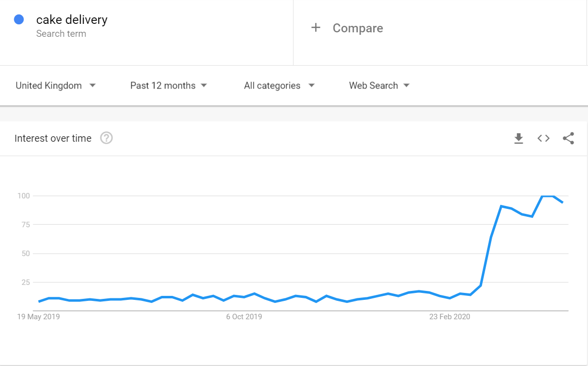Click the 19 May 2019 axis label
The height and width of the screenshot is (366, 588).
38,316
